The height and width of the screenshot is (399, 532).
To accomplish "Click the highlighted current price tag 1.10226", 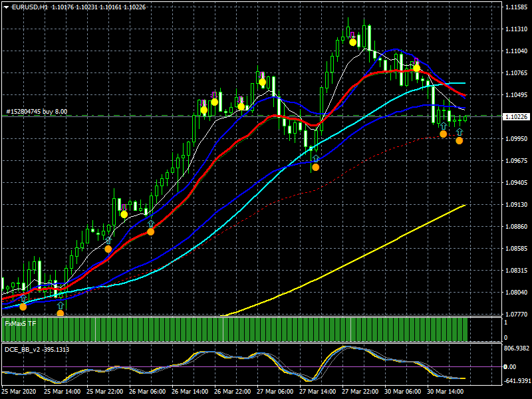I will point(517,117).
